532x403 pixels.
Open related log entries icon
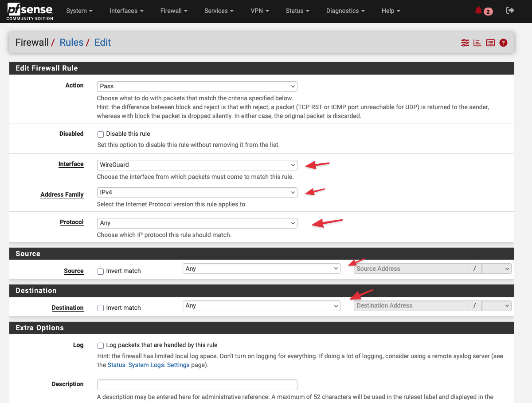(x=490, y=43)
